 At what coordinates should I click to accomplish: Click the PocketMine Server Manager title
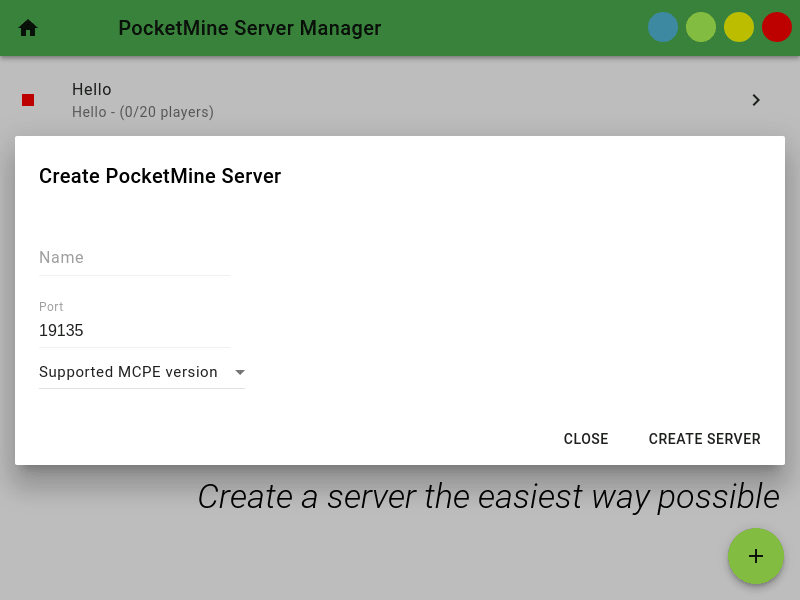(249, 28)
